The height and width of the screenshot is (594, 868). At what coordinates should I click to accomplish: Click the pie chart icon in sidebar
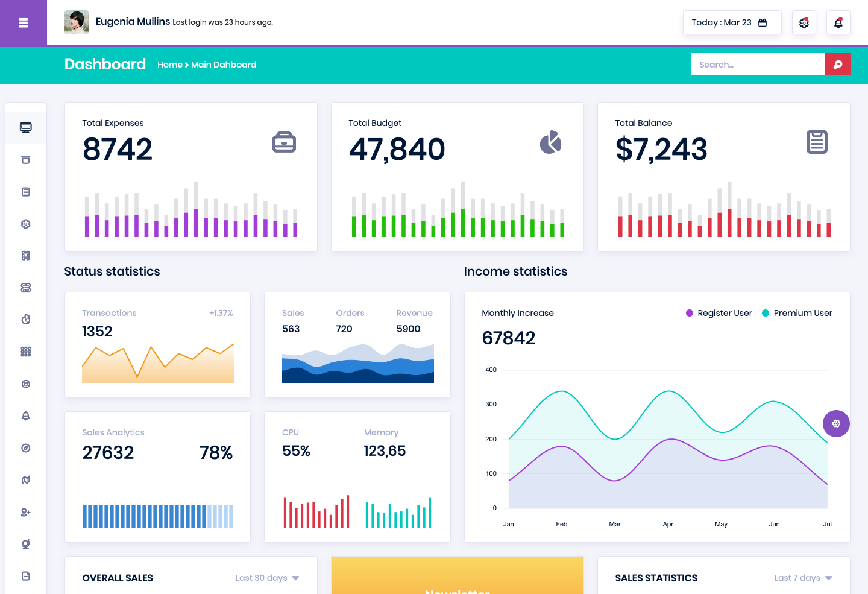[26, 320]
